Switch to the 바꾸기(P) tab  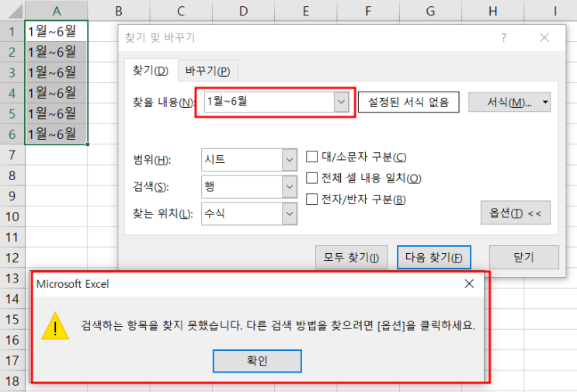[208, 70]
